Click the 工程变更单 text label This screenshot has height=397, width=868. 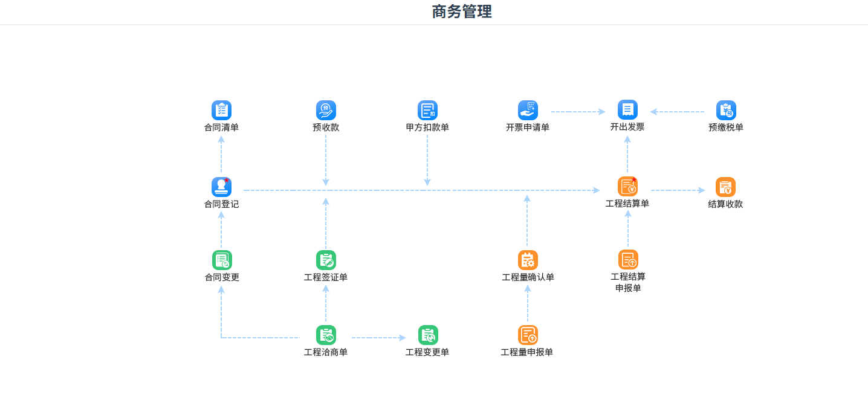pos(427,352)
